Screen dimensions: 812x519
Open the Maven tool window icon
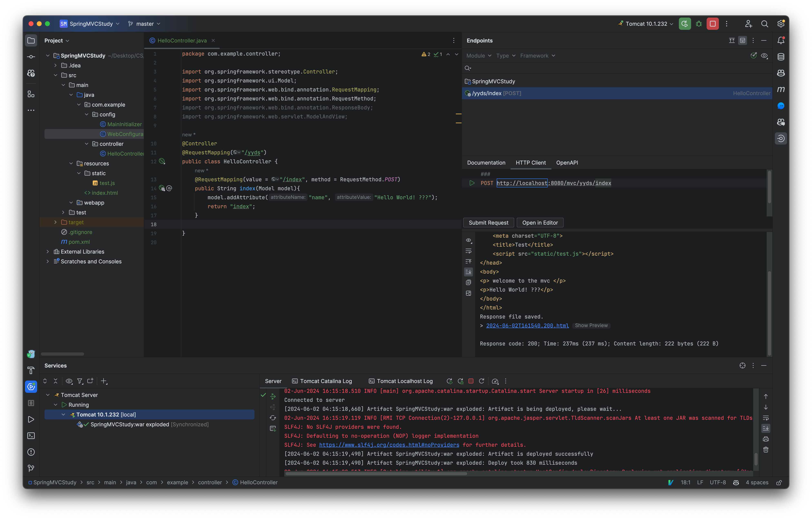[x=781, y=89]
